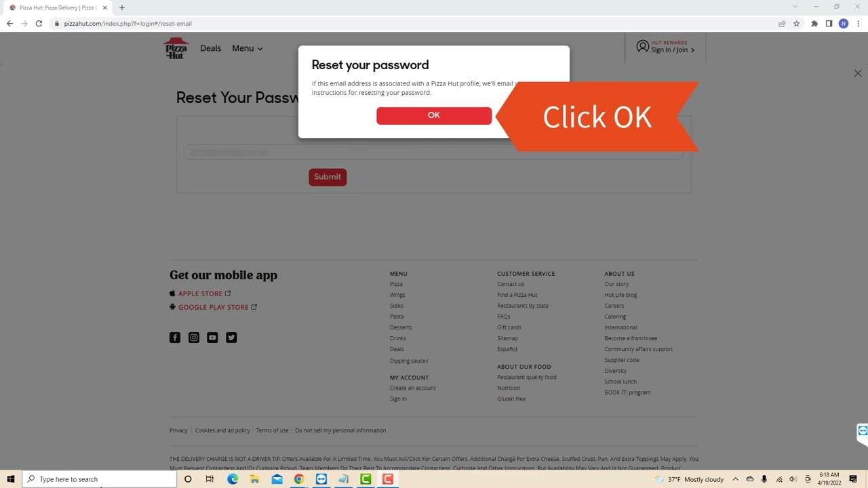Open Chrome profile avatar N

coord(844,24)
